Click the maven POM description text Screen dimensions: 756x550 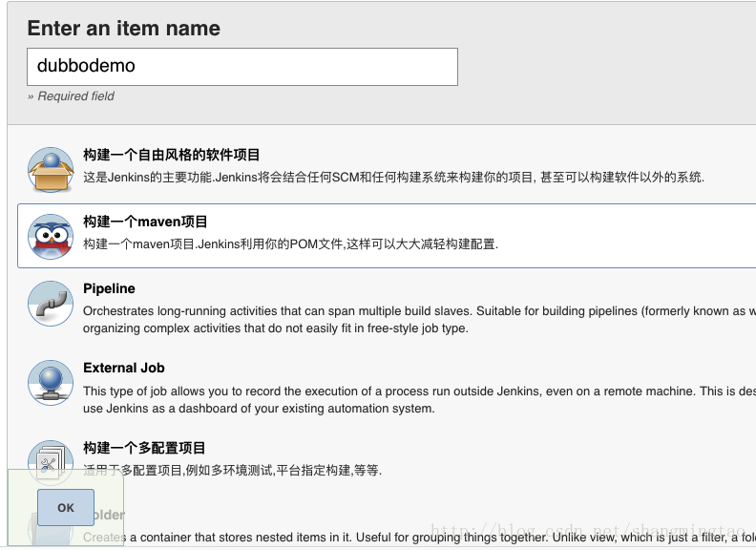tap(291, 244)
